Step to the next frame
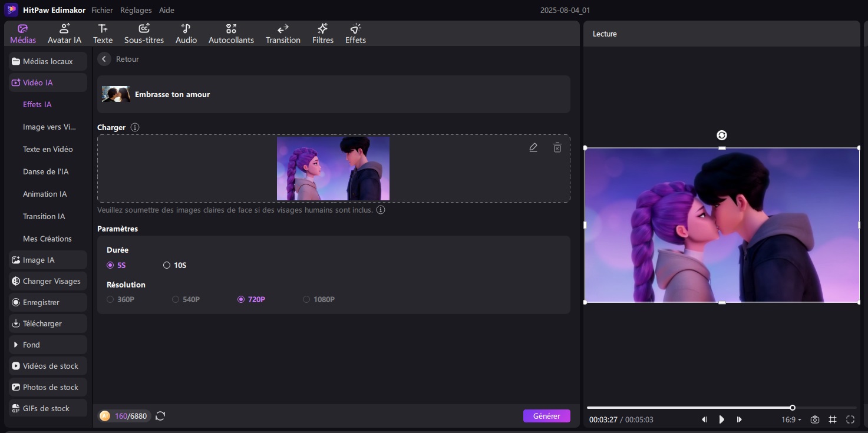Viewport: 868px width, 433px height. (x=740, y=419)
